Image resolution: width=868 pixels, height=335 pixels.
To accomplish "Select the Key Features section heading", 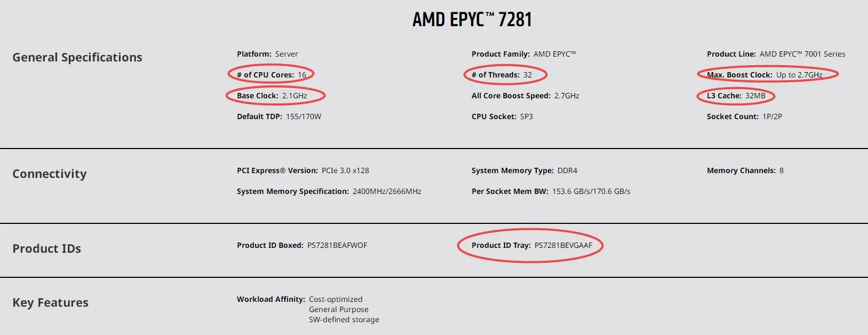I will tap(51, 302).
